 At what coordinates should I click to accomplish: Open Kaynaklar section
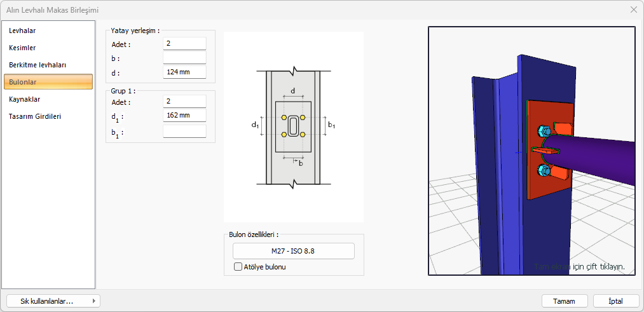pyautogui.click(x=24, y=99)
